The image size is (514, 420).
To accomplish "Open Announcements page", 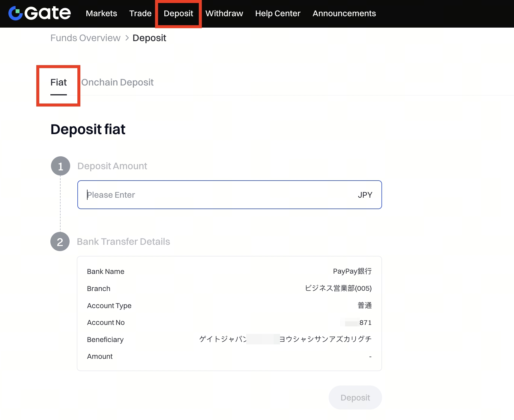I will [344, 13].
